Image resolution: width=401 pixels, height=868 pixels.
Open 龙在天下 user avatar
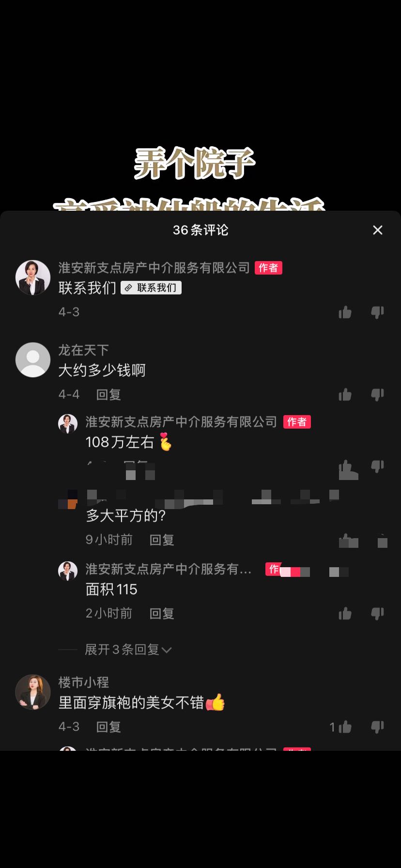click(x=33, y=360)
